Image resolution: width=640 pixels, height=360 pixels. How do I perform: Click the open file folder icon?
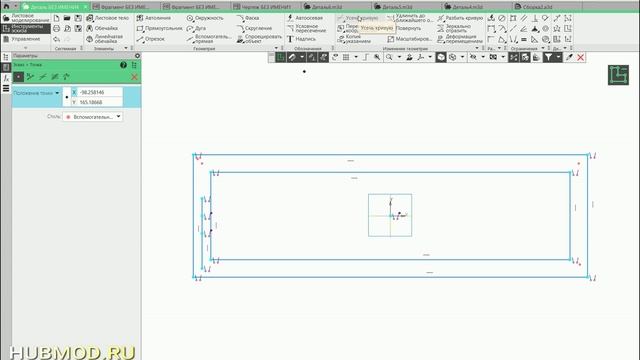pos(67,18)
